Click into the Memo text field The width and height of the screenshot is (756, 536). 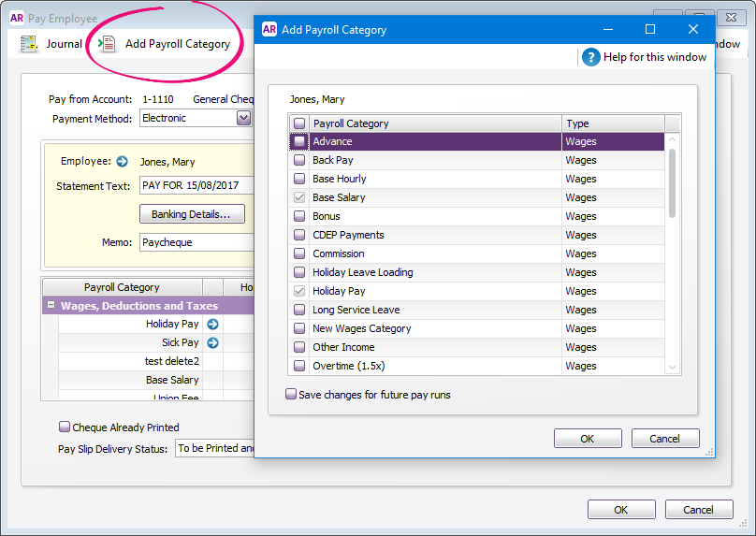(196, 242)
